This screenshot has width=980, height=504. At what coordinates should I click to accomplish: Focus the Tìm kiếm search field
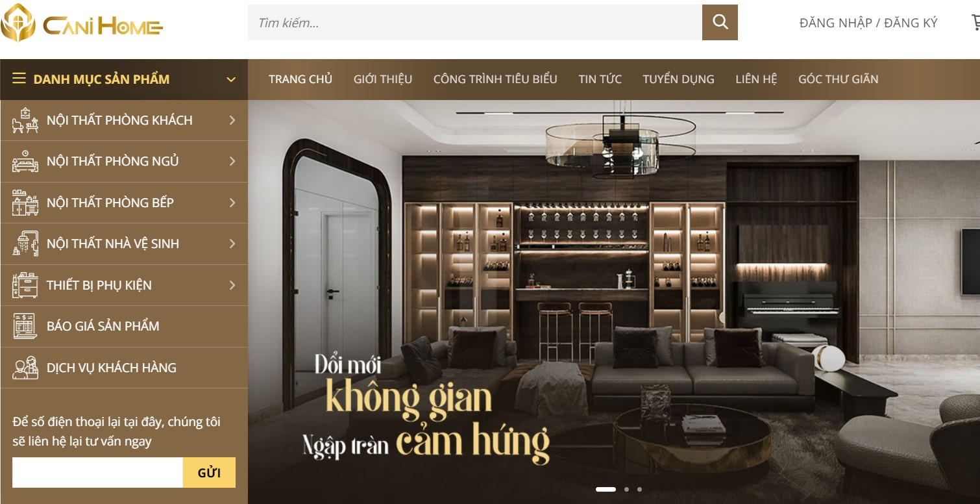click(475, 23)
